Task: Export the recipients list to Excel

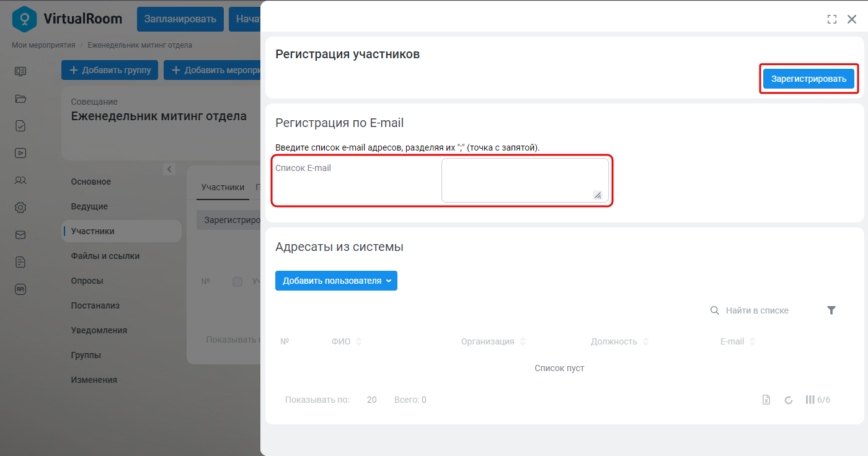Action: coord(766,400)
